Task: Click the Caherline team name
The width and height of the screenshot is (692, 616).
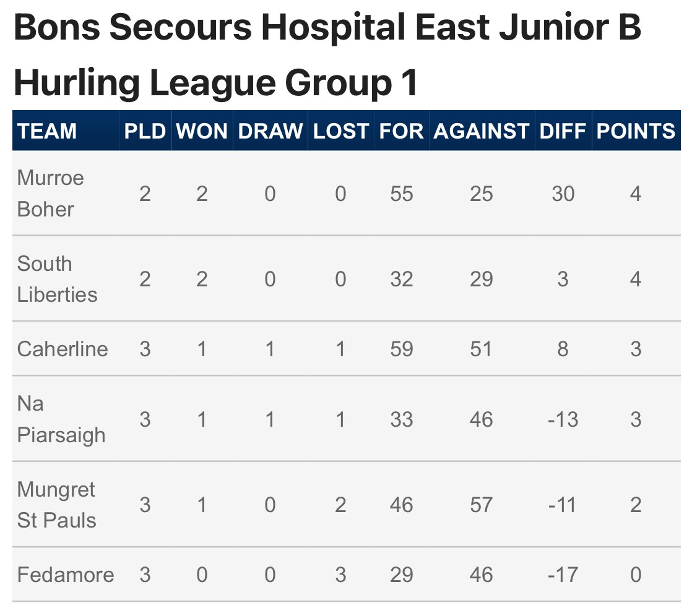Action: (63, 349)
